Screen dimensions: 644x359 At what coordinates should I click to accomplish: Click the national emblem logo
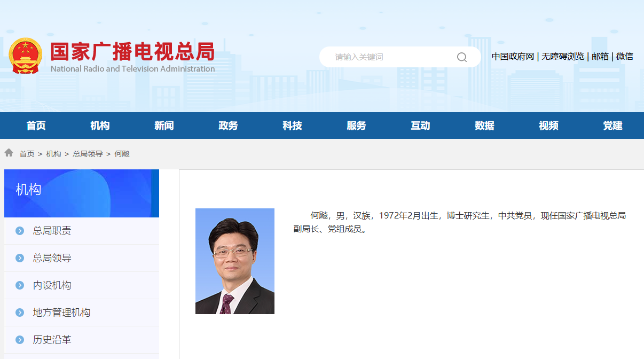click(25, 56)
